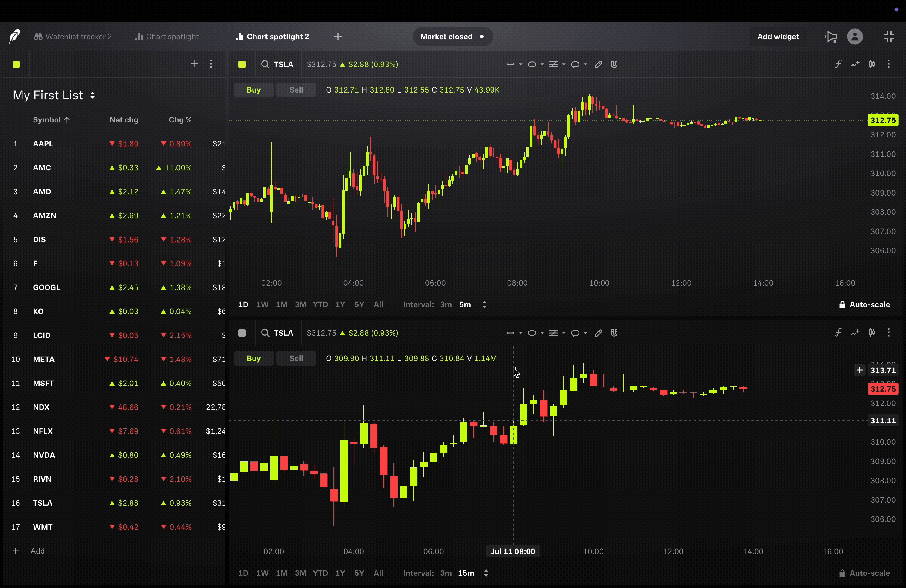The width and height of the screenshot is (906, 588).
Task: Select the trend line tool in the bottom chart
Action: point(511,333)
